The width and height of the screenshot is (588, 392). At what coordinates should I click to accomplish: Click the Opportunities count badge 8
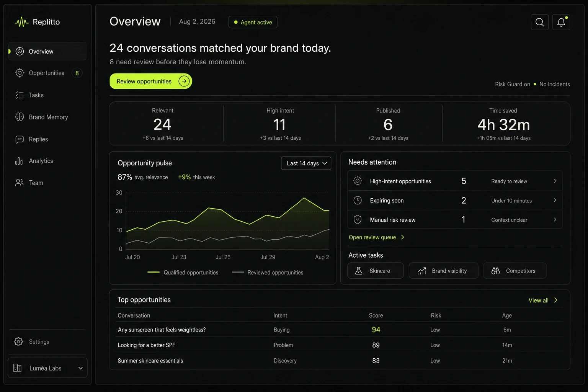tap(77, 73)
